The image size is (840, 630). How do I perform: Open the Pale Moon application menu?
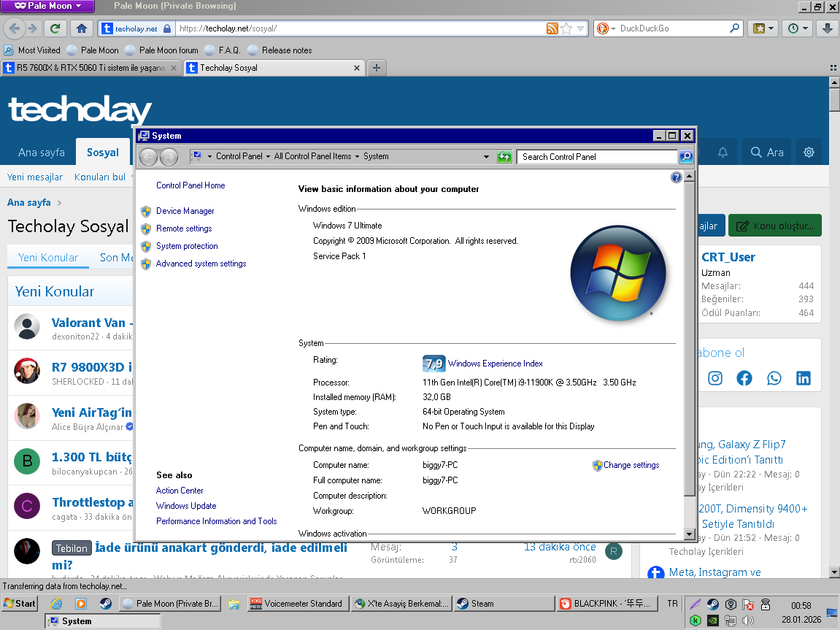[x=47, y=6]
